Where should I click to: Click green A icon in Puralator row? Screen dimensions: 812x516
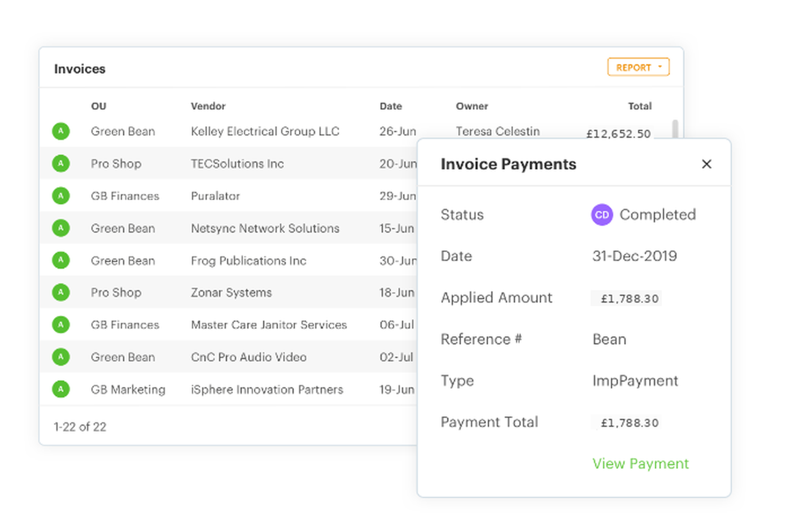coord(61,195)
